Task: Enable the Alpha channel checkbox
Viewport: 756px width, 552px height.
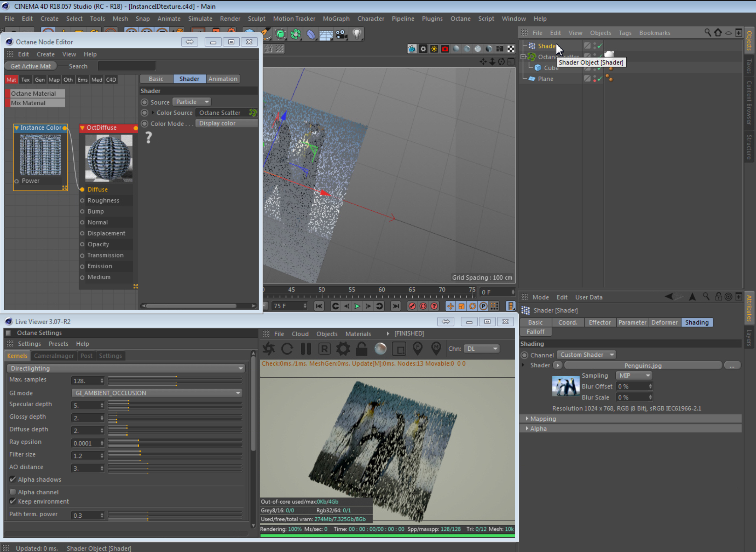Action: point(13,492)
